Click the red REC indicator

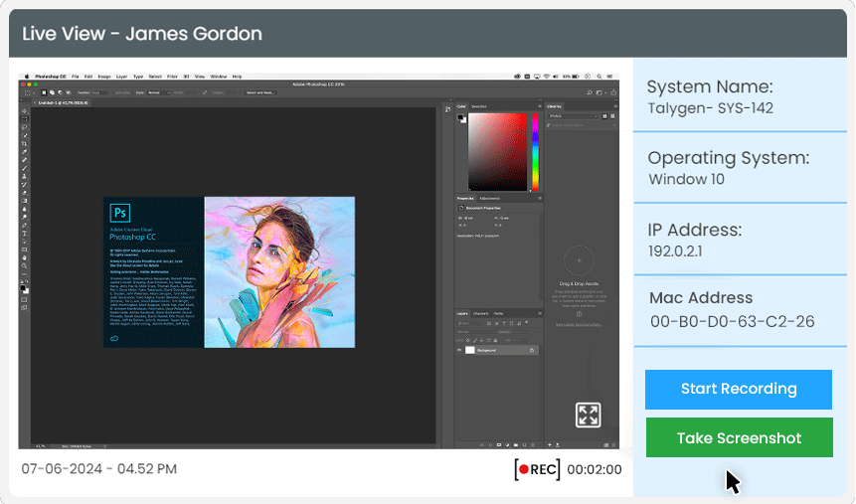tap(537, 469)
